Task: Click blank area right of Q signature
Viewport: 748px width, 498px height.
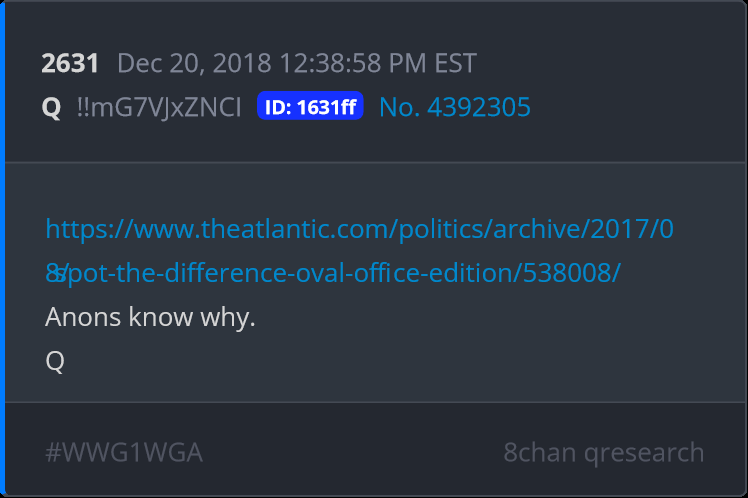Action: coord(382,361)
